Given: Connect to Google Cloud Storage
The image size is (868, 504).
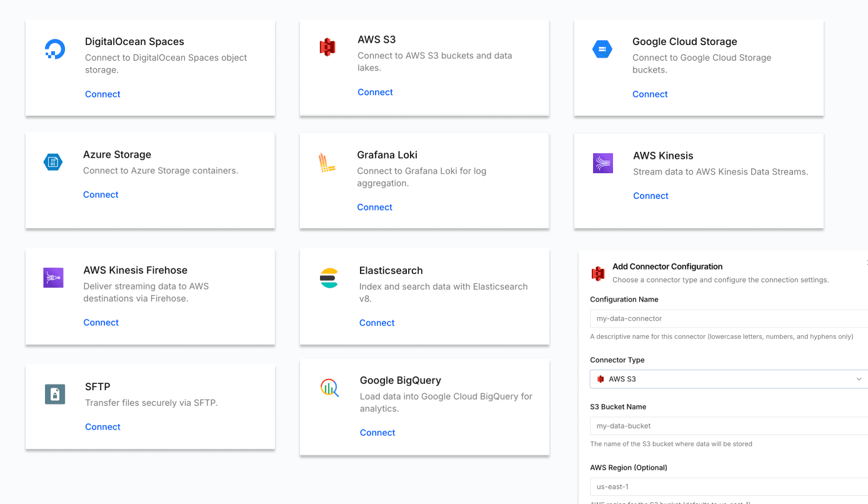Looking at the screenshot, I should coord(650,94).
